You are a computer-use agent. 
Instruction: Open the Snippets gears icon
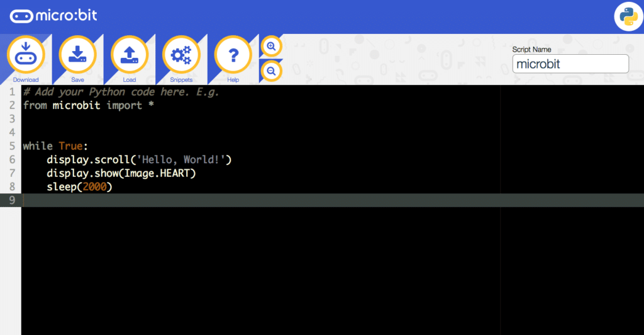point(181,55)
